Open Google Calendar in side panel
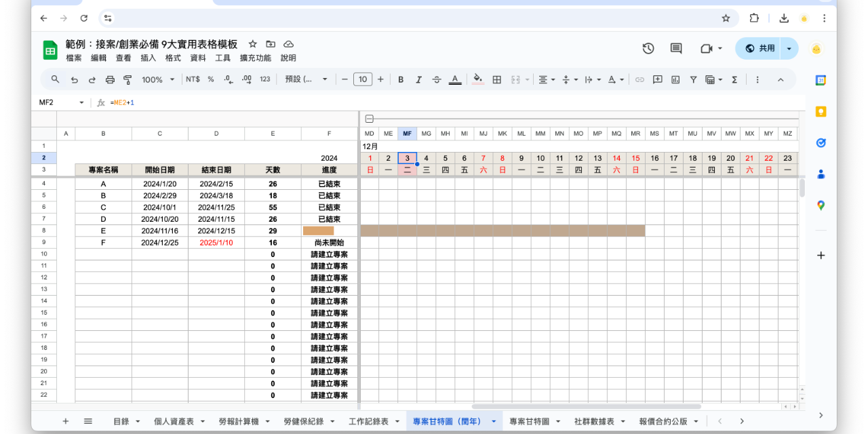Viewport: 868px width, 434px height. (x=821, y=79)
